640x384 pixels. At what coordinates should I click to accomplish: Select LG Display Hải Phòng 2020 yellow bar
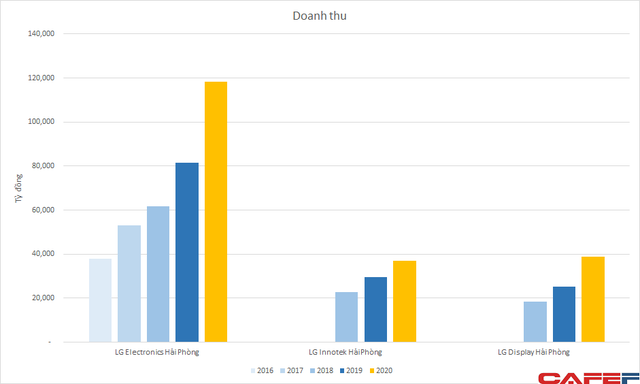[x=593, y=299]
